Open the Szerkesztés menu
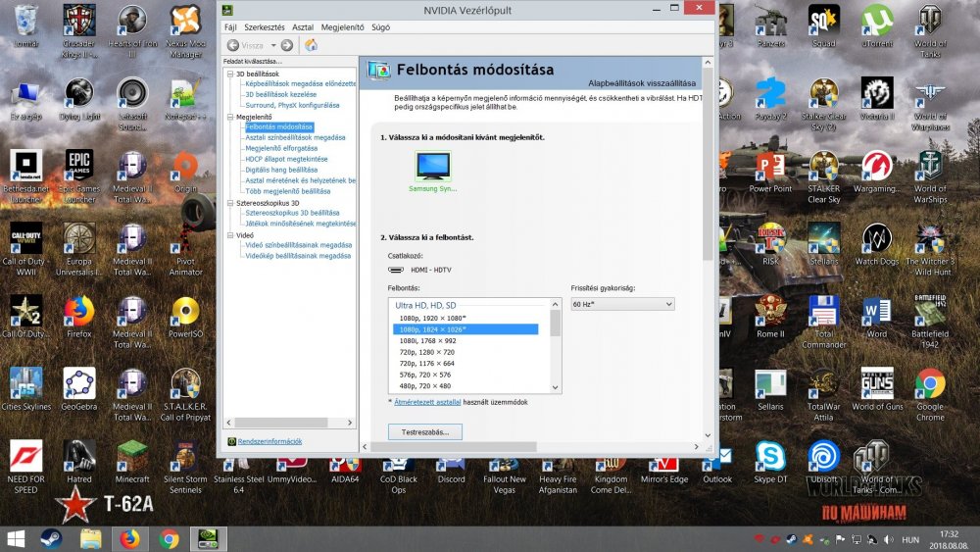The image size is (980, 552). (x=265, y=27)
